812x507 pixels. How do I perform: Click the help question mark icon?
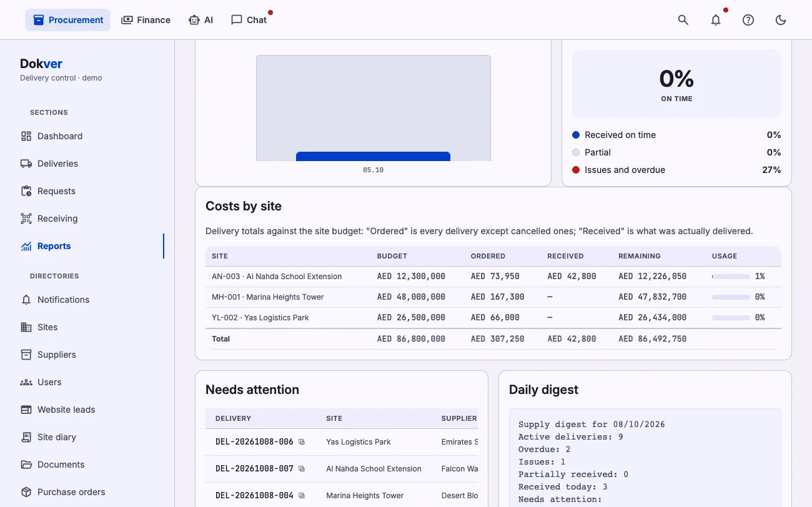pyautogui.click(x=748, y=20)
